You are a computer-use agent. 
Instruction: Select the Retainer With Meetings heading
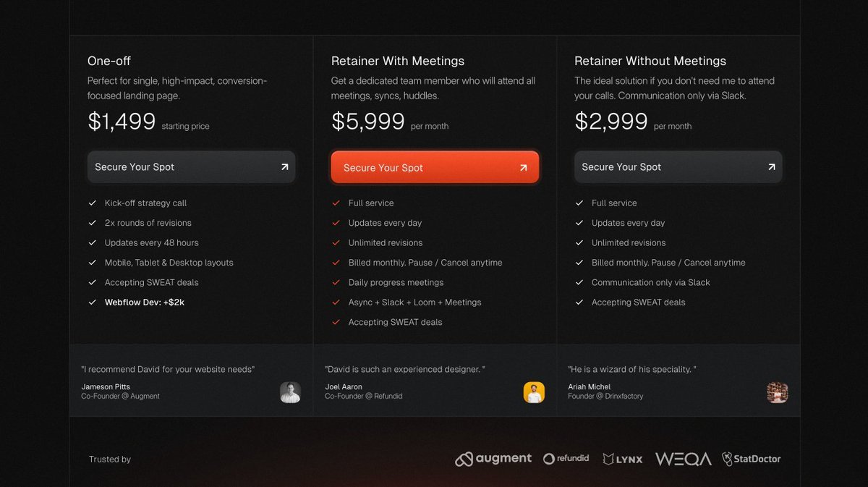[398, 61]
